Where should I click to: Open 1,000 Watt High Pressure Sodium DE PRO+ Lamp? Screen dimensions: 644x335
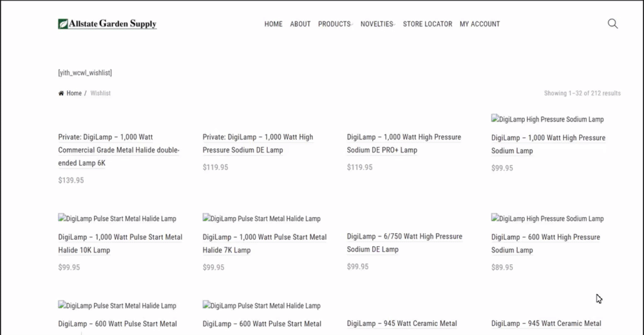click(404, 144)
